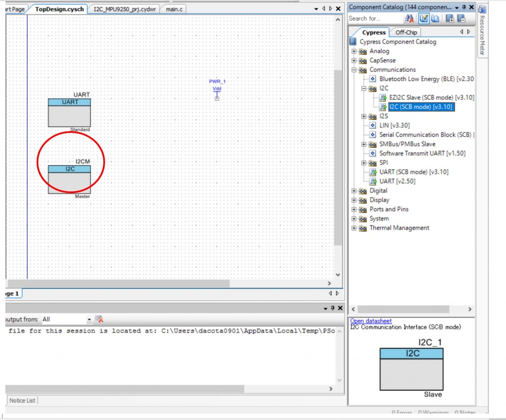Select Bluetooth Low Energy (BLE) component
506x420 pixels.
coord(426,79)
